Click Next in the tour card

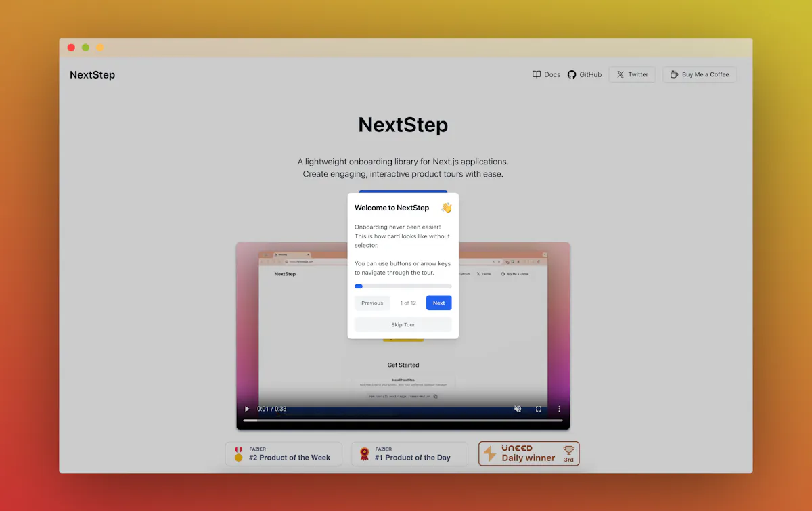coord(438,303)
